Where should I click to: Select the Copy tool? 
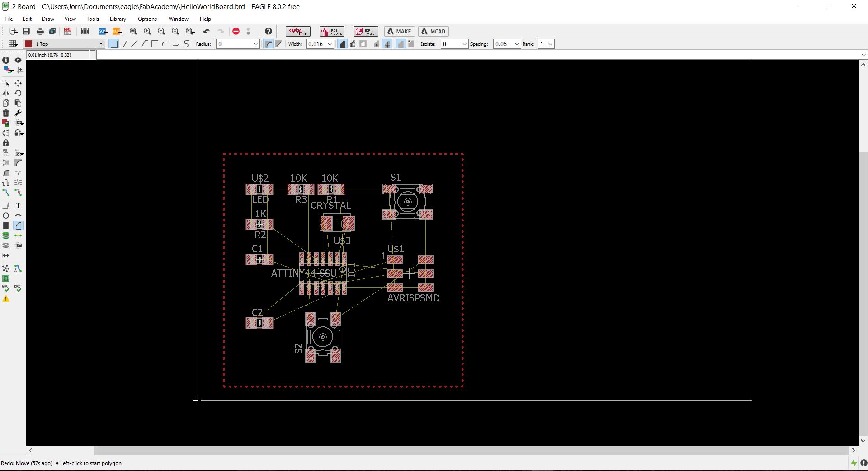pos(6,103)
